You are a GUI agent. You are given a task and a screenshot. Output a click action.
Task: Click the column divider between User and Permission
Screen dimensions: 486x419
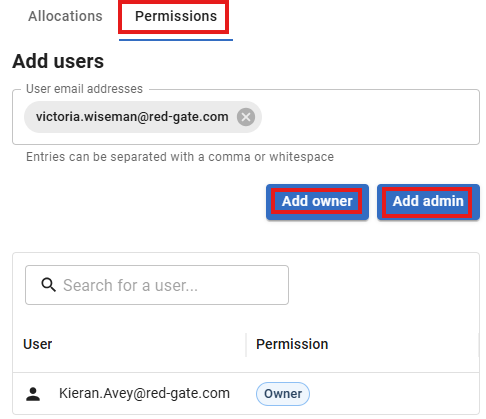click(x=246, y=345)
